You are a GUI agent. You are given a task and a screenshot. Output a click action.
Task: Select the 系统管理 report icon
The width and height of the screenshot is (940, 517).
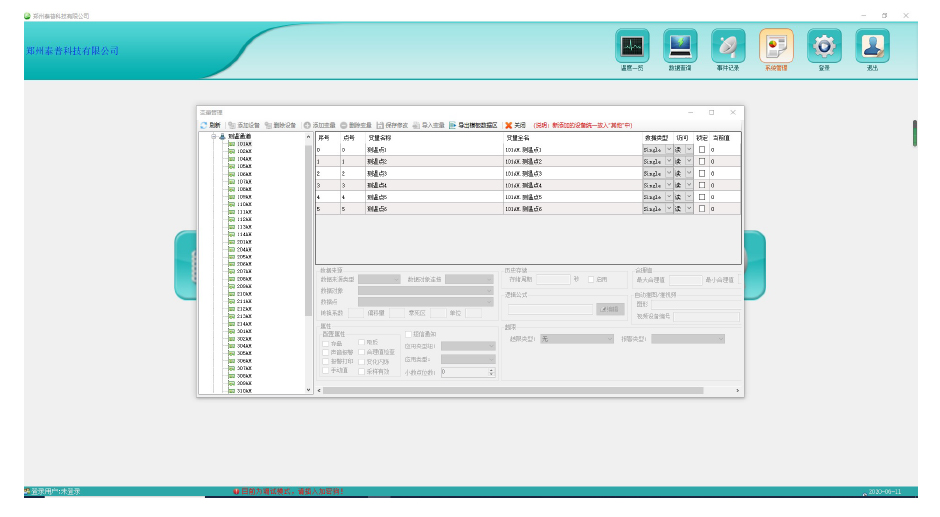click(776, 46)
